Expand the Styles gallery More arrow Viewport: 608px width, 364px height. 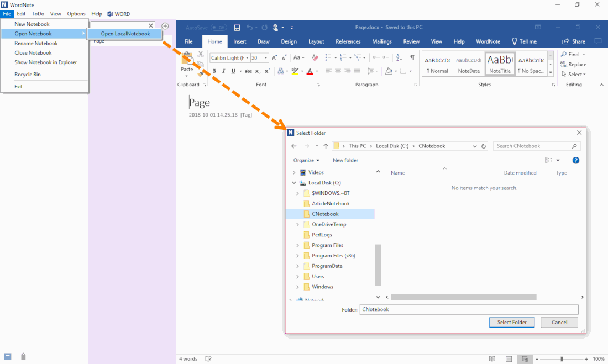pos(551,72)
